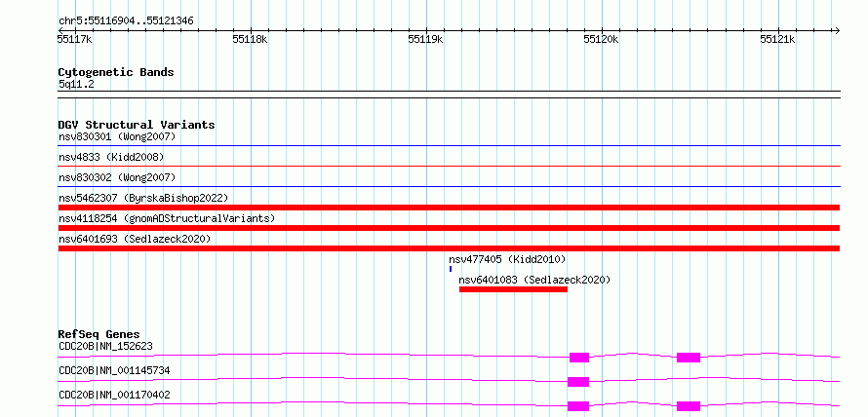This screenshot has height=417, width=868.
Task: Click the first magenta exon of NM_152623
Action: (579, 358)
